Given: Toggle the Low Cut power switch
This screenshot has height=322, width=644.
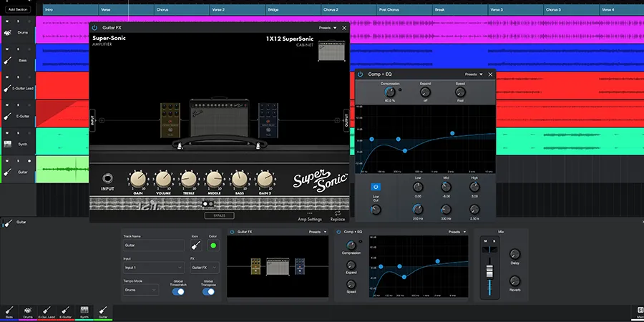Looking at the screenshot, I should point(376,187).
